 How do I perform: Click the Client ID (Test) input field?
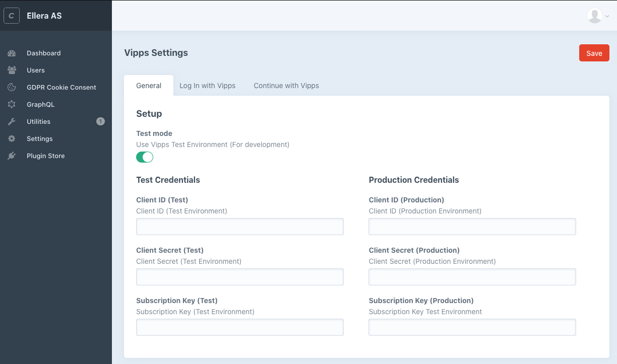[x=239, y=227]
